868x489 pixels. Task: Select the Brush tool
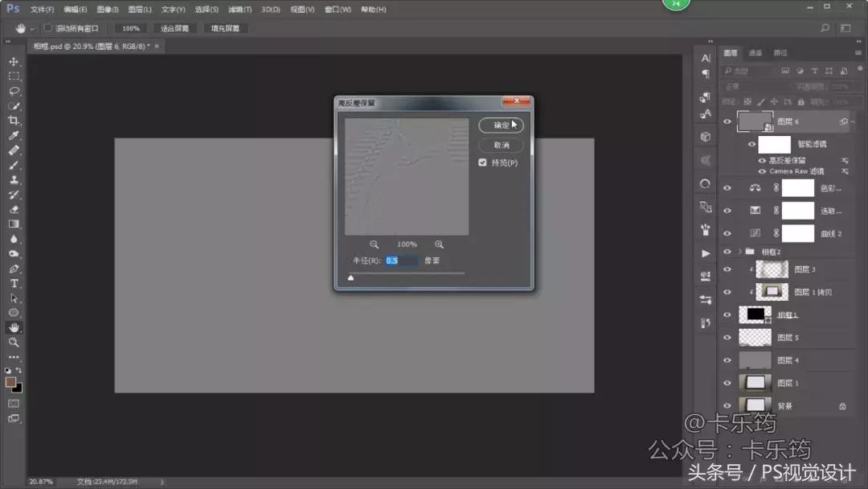(x=14, y=164)
